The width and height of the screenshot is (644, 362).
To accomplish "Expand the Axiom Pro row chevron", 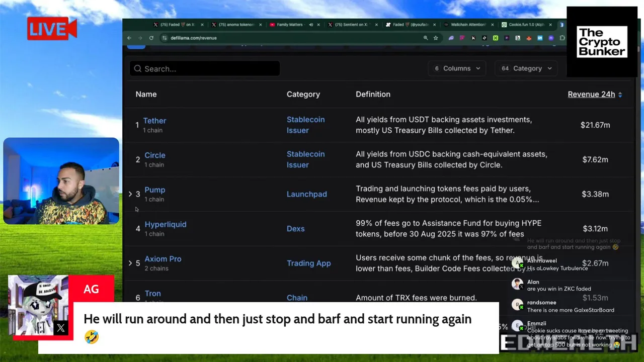I will click(x=130, y=263).
